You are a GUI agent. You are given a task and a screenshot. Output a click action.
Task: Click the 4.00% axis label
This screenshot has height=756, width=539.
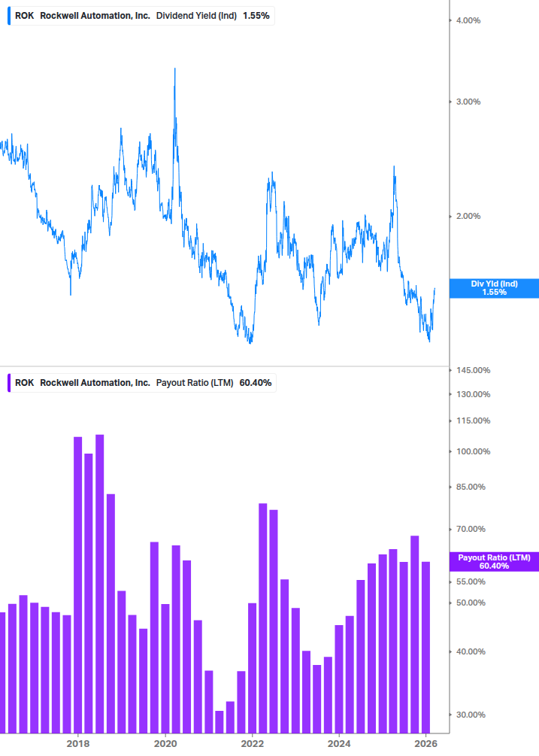point(468,21)
